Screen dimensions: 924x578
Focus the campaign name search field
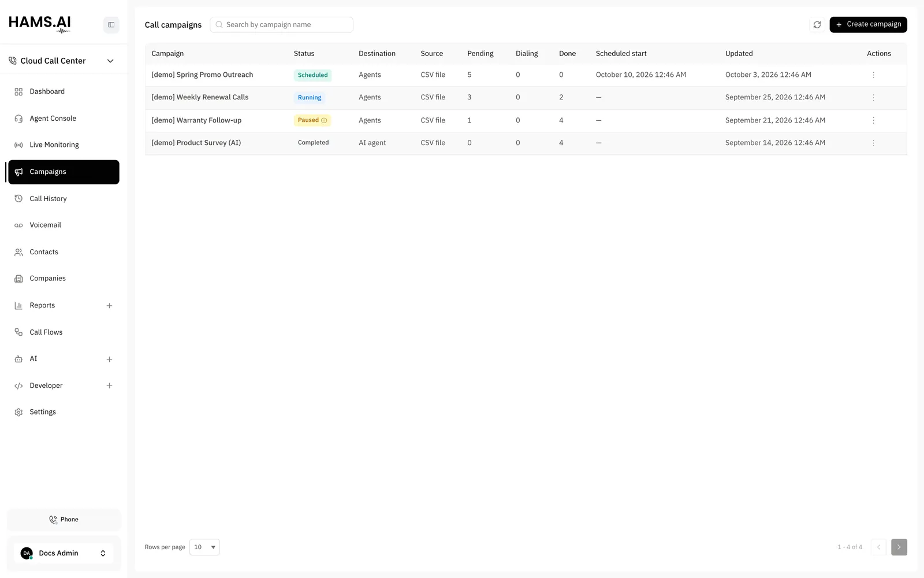coord(281,25)
